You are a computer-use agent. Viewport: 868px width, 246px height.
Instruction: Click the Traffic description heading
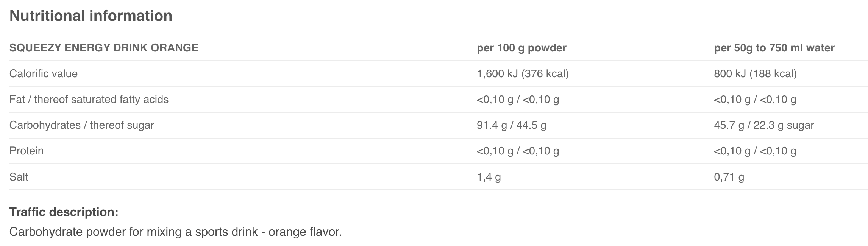[64, 212]
